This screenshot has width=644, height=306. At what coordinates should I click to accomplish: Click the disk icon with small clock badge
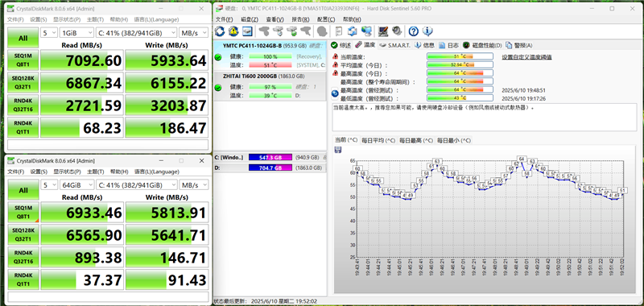(278, 31)
